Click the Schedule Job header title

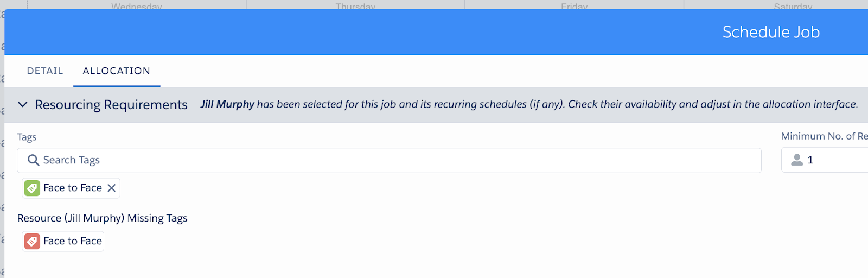pos(771,32)
